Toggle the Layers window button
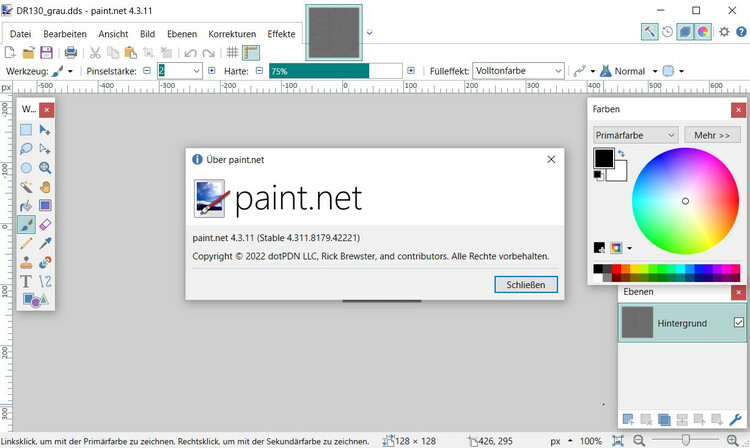The height and width of the screenshot is (448, 750). click(685, 32)
